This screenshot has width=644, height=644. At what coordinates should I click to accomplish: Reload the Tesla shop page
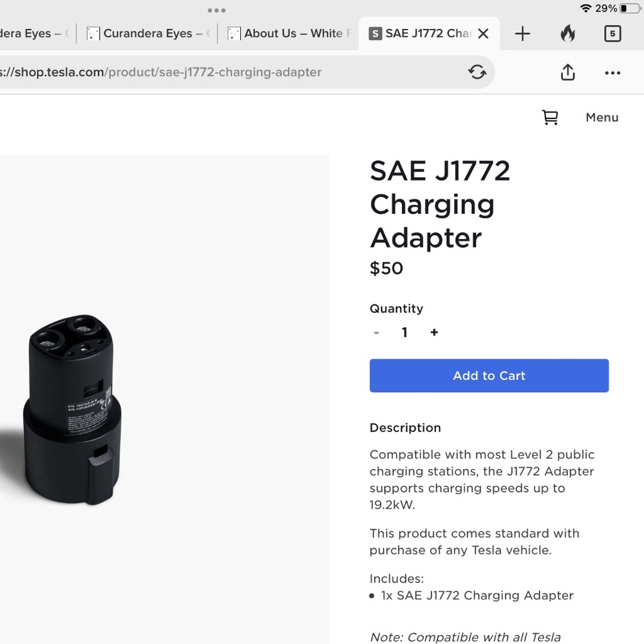tap(477, 72)
